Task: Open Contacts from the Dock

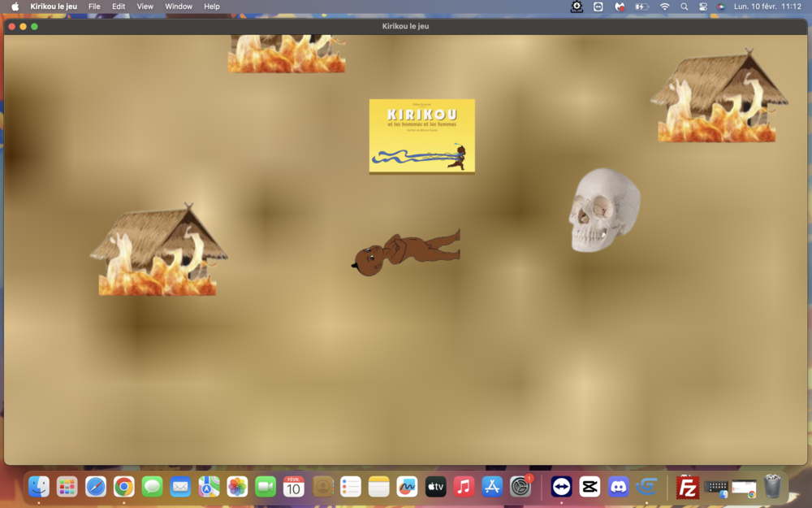Action: tap(322, 487)
